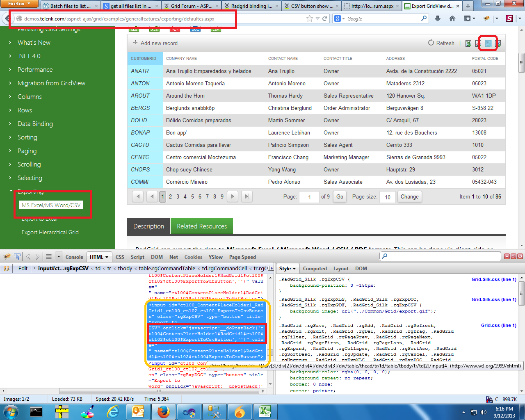This screenshot has height=420, width=525.
Task: Click the page number input field
Action: tap(309, 197)
